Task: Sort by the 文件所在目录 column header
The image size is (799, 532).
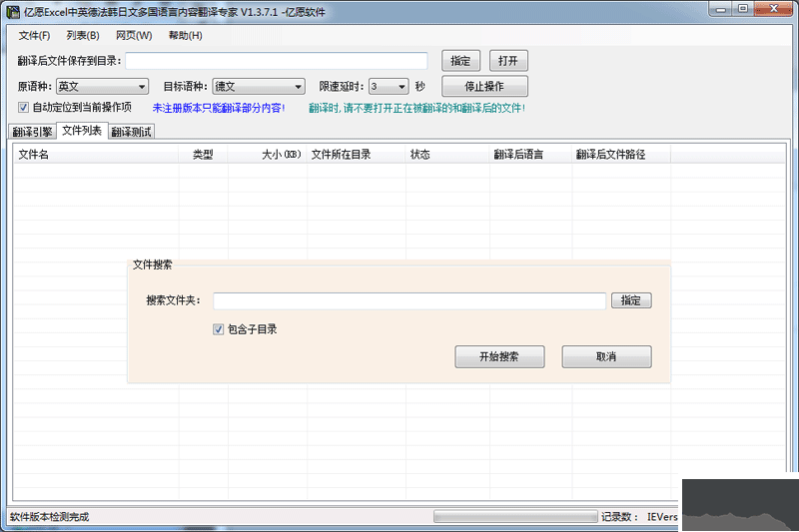Action: tap(357, 155)
